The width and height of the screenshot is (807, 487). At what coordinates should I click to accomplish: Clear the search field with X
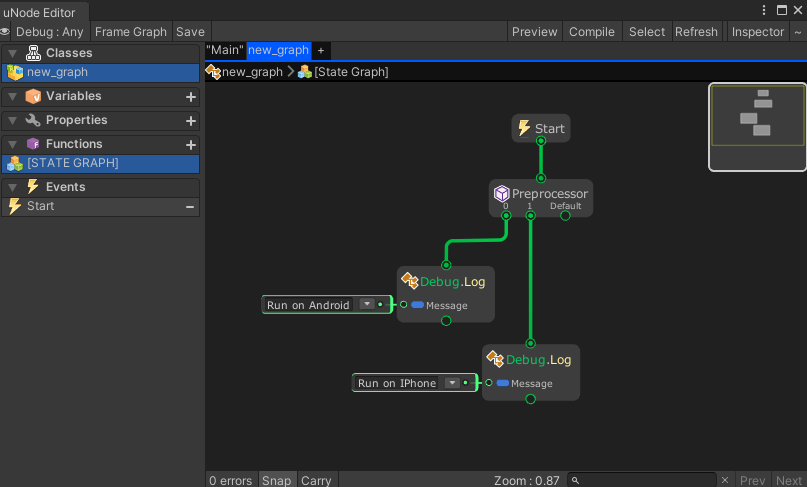tap(725, 480)
